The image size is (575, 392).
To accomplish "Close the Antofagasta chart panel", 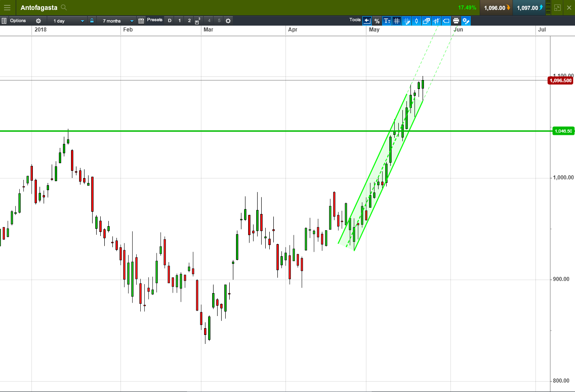I will click(x=569, y=8).
